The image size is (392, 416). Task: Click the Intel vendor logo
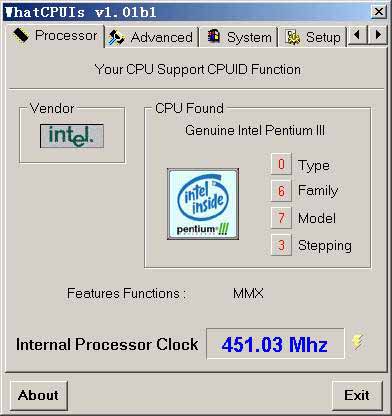pyautogui.click(x=72, y=136)
